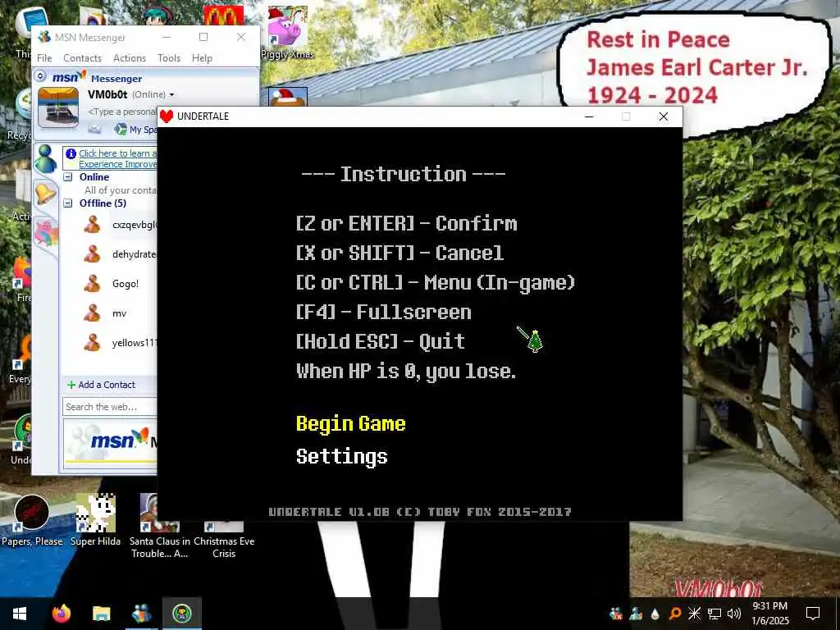
Task: Open Christmas Eve Crisis desktop shortcut
Action: click(224, 539)
